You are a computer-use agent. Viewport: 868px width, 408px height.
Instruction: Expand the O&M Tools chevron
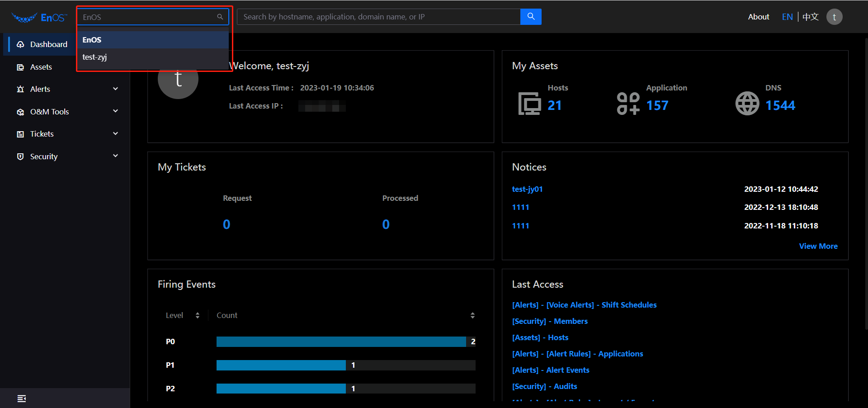pos(115,111)
